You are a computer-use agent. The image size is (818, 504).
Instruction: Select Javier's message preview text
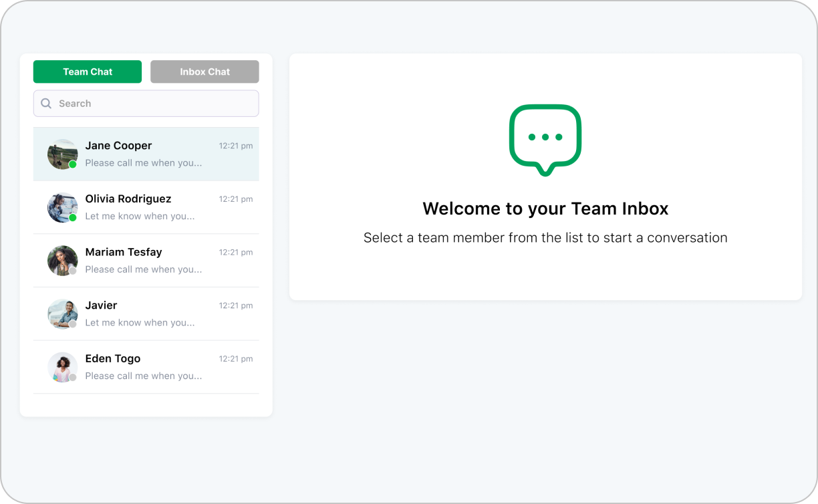[140, 323]
